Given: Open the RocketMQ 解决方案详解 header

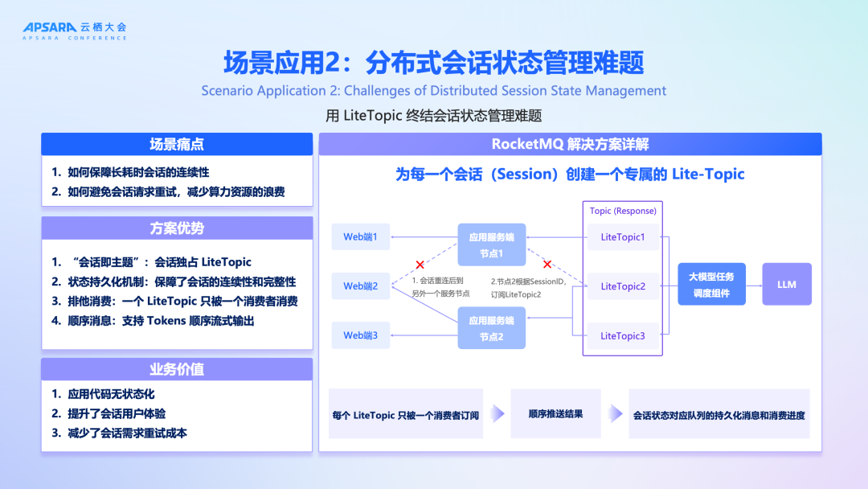Looking at the screenshot, I should 570,144.
